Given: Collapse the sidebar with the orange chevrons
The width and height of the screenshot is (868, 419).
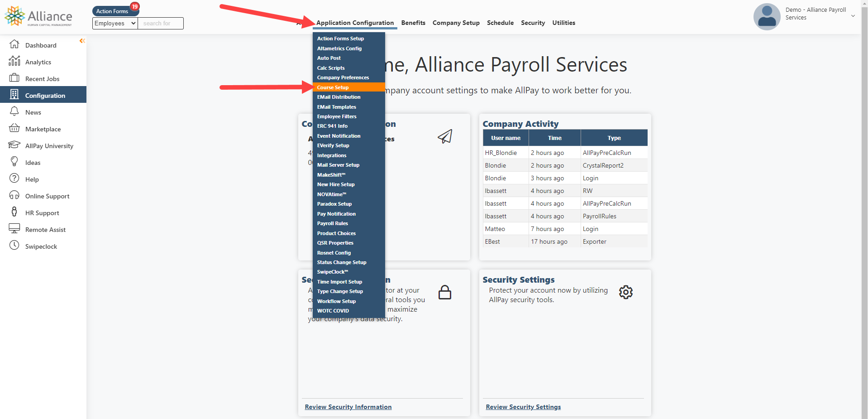Looking at the screenshot, I should pyautogui.click(x=82, y=41).
